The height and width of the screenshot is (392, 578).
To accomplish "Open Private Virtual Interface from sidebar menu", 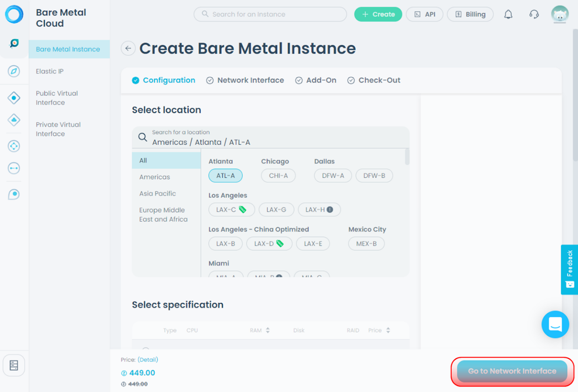I will (x=58, y=129).
